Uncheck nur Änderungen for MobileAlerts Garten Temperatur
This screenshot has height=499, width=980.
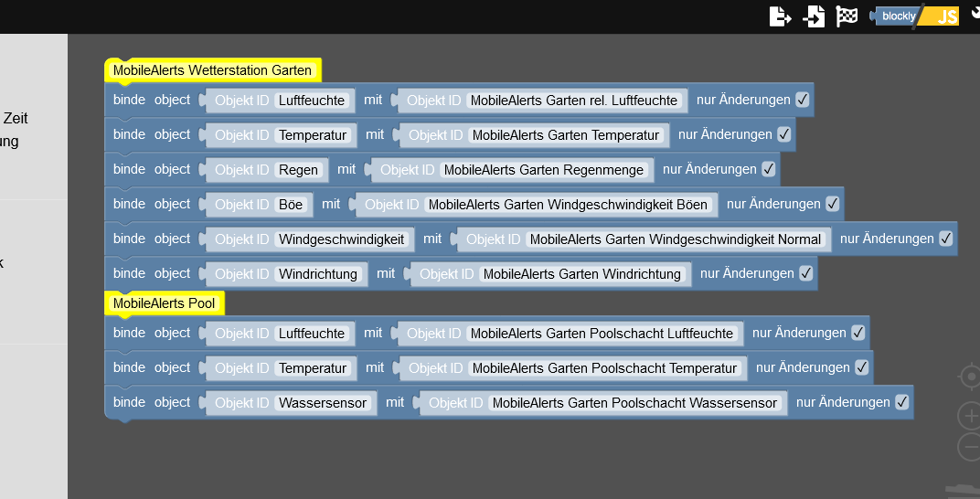tap(784, 134)
